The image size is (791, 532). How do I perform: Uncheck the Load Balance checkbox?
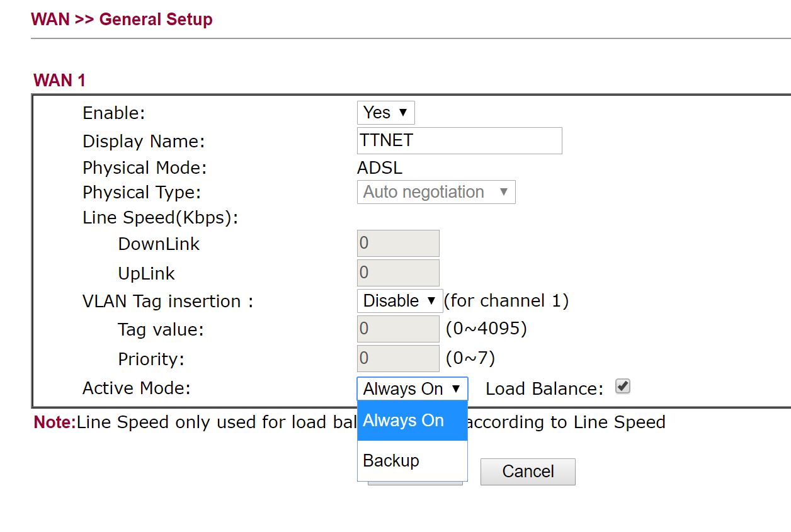(622, 387)
